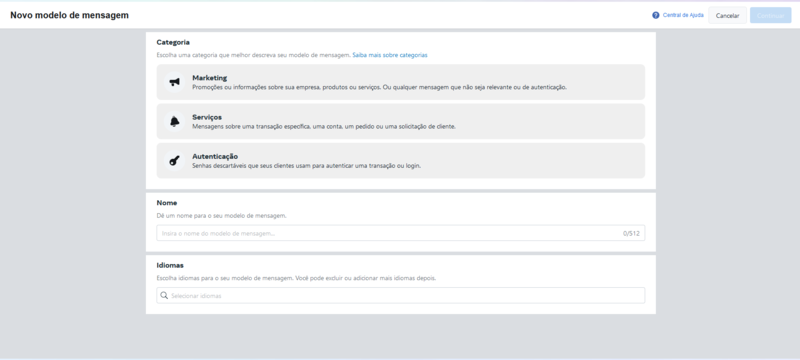Choose the Serviços category option
Image resolution: width=800 pixels, height=360 pixels.
pos(401,121)
